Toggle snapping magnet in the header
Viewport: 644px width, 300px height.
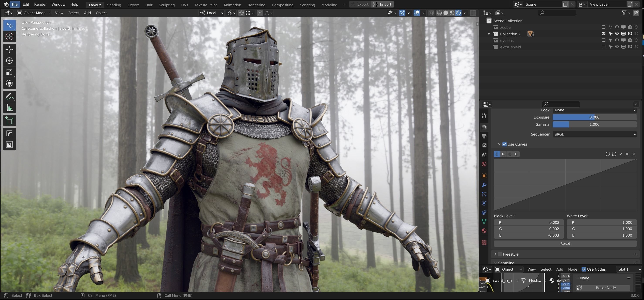241,13
